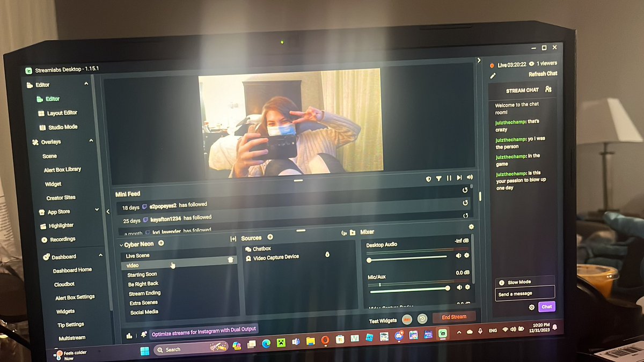Image resolution: width=644 pixels, height=362 pixels.
Task: Open Windows Start menu
Action: (x=144, y=350)
